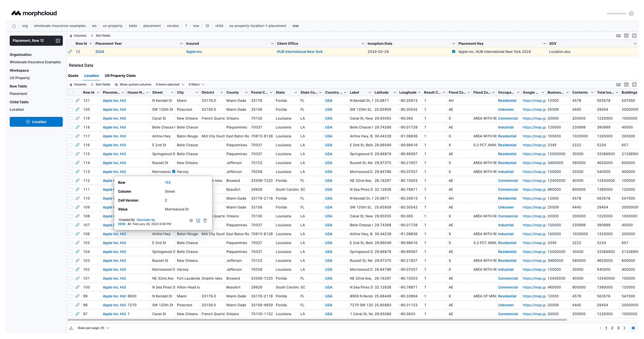
Task: Click grid view icon of Location table toolbar
Action: tap(626, 85)
